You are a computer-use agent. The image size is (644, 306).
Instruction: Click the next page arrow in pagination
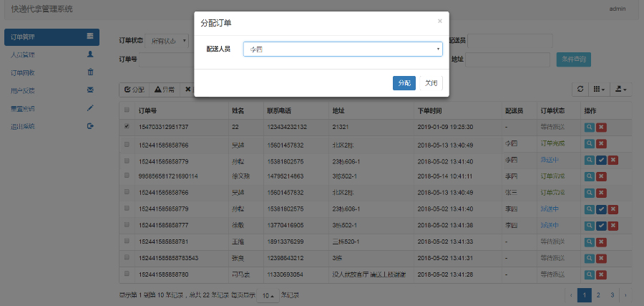pos(626,295)
